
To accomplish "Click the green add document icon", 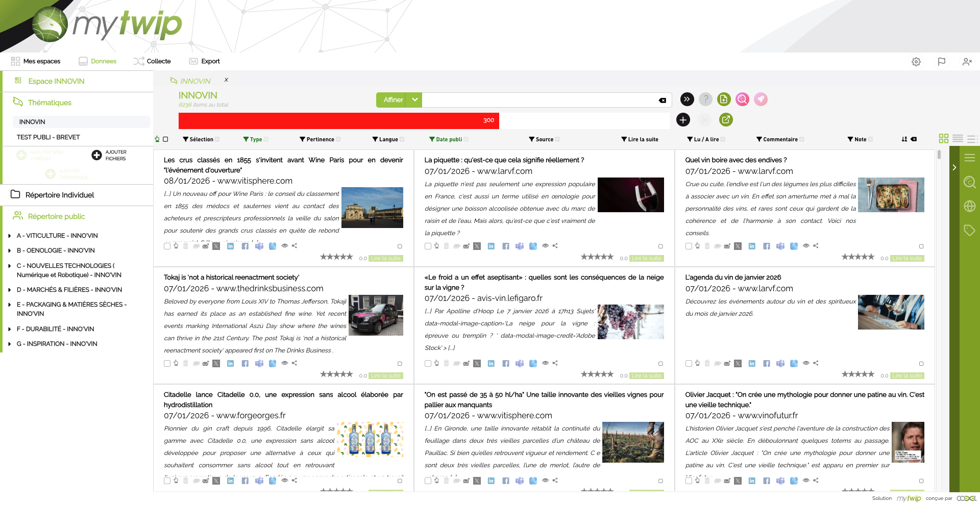I will [x=724, y=99].
